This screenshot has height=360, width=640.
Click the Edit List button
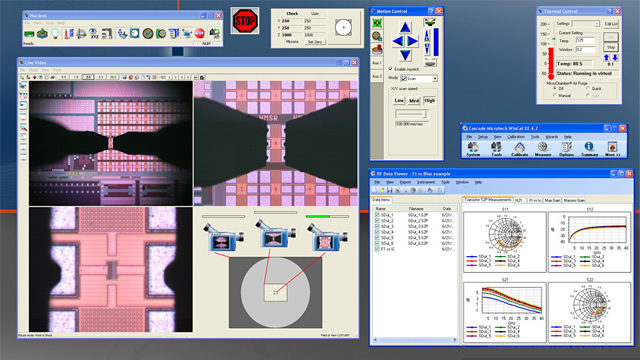pos(611,24)
